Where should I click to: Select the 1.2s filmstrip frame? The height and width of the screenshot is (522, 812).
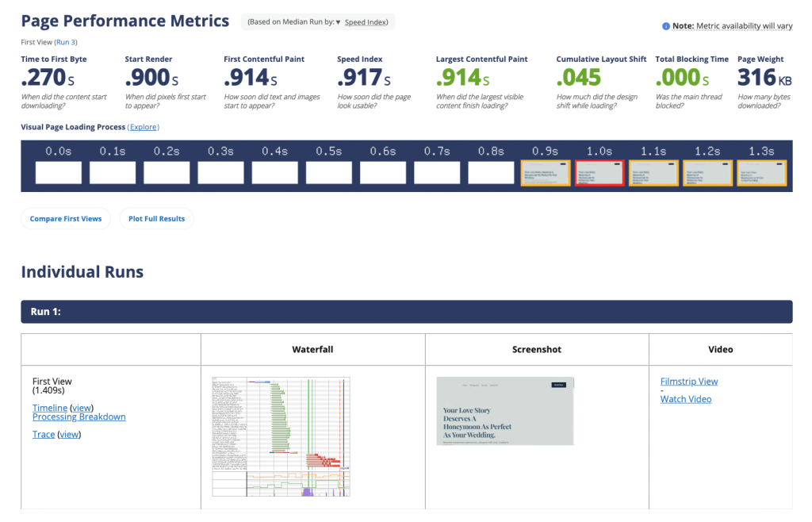707,172
